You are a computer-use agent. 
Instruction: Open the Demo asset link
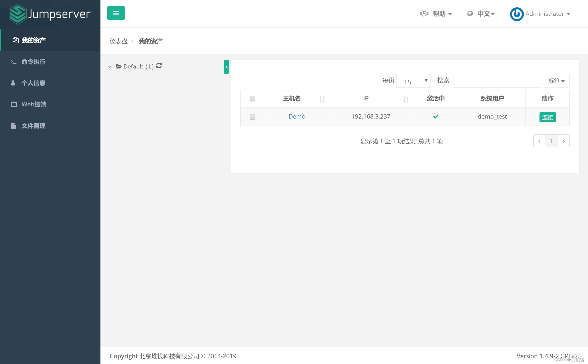tap(297, 116)
